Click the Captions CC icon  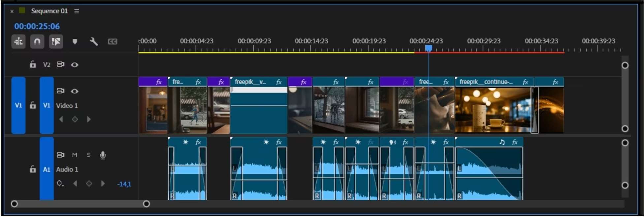pos(113,42)
